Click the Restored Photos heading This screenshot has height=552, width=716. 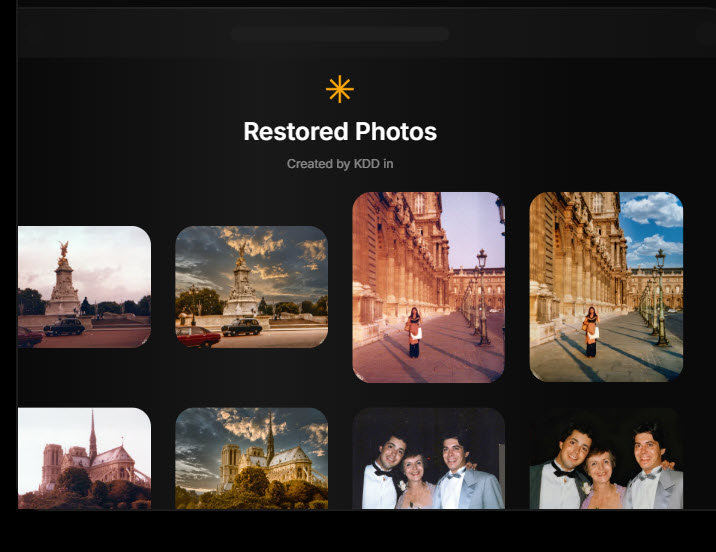[x=340, y=131]
